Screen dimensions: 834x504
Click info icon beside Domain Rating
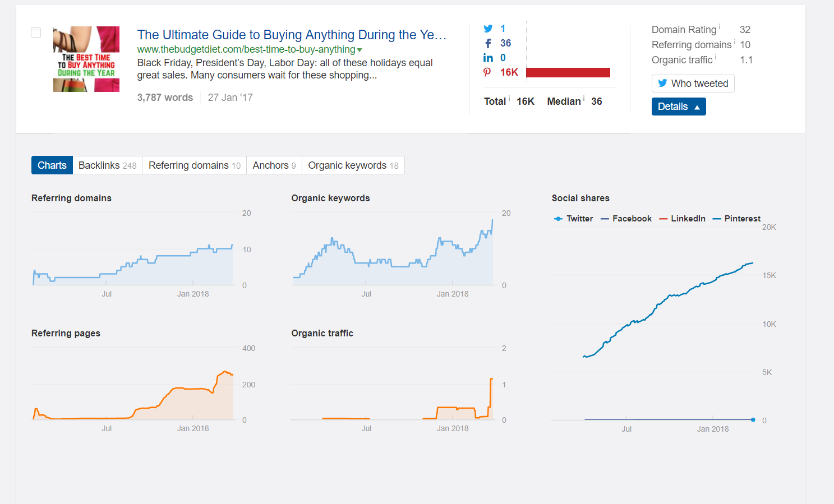tap(720, 27)
